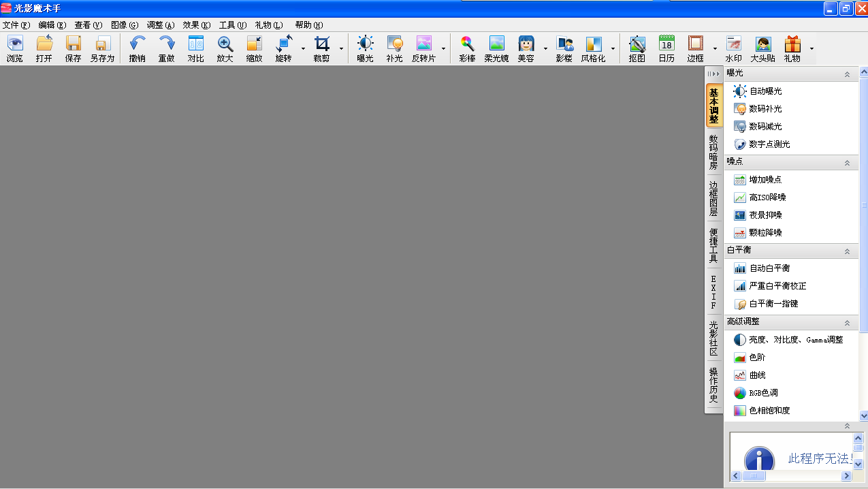This screenshot has width=868, height=489.
Task: Open dropdown arrow next to 礼物
Action: [811, 49]
